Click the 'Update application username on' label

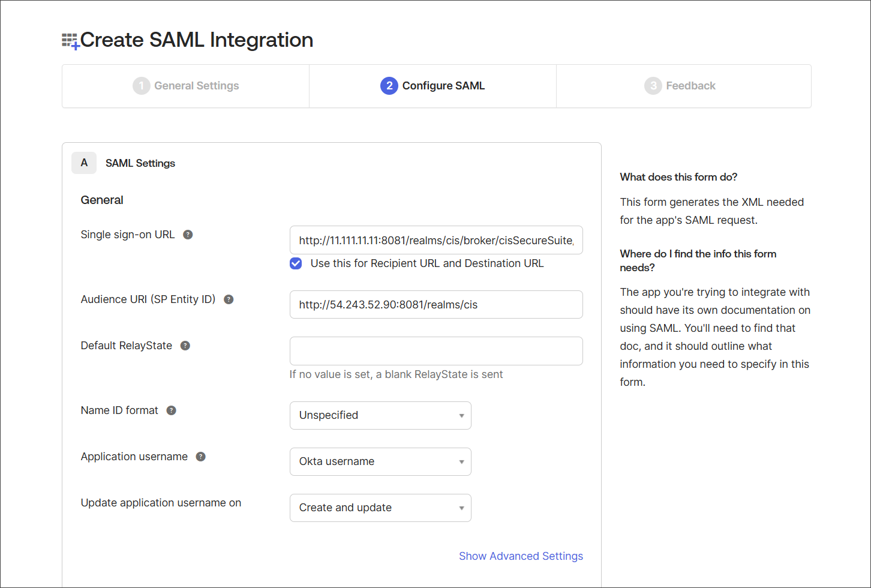click(161, 503)
